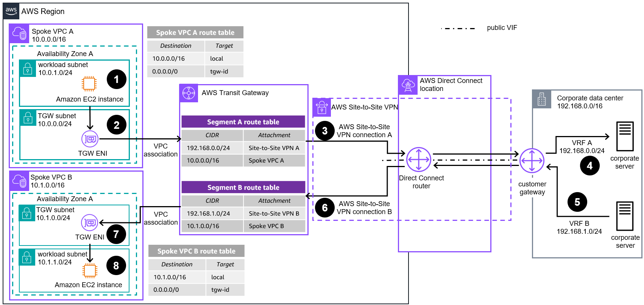The width and height of the screenshot is (644, 305).
Task: Select the 10.1.0.0/16 CIDR cell in Segment B
Action: 212,226
